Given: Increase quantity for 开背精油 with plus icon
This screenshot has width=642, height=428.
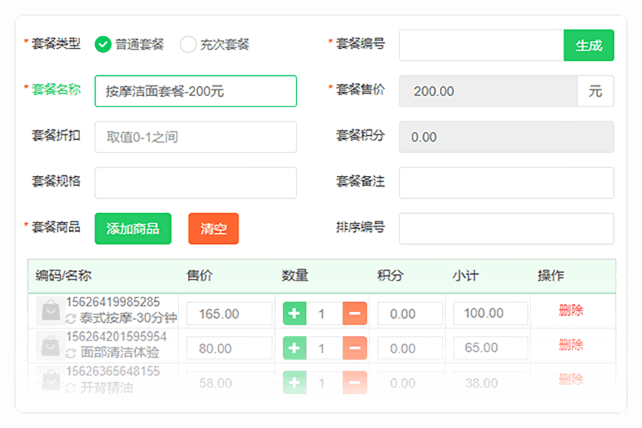Looking at the screenshot, I should pos(294,383).
